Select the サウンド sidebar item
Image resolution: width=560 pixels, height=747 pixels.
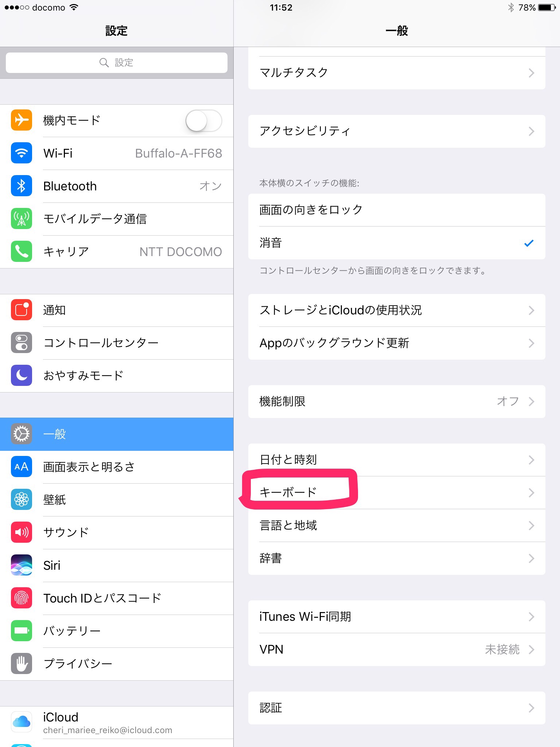click(117, 533)
